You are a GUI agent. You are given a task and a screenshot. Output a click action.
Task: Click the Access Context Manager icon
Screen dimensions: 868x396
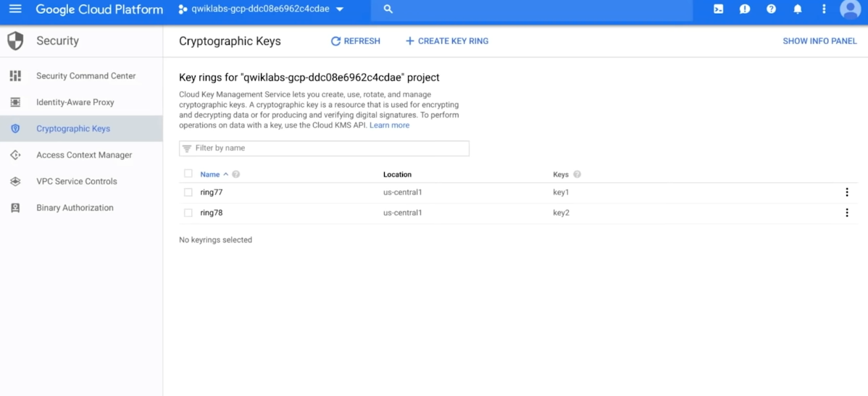pyautogui.click(x=15, y=155)
